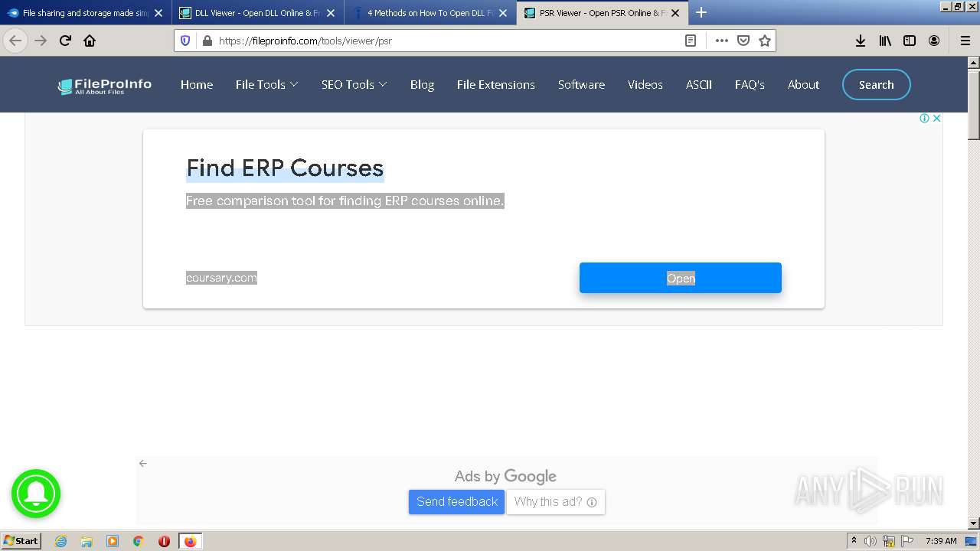The width and height of the screenshot is (980, 551).
Task: Click the site security padlock icon
Action: point(207,41)
